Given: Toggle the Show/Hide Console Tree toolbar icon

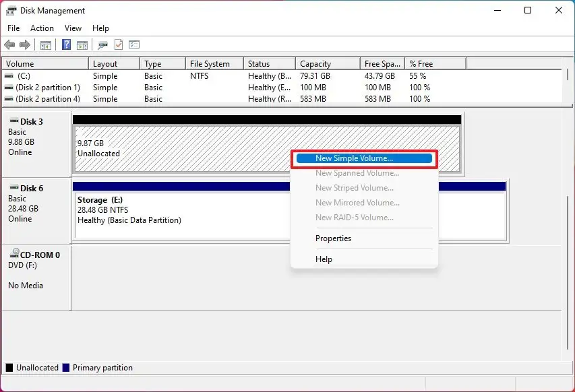Looking at the screenshot, I should [45, 44].
